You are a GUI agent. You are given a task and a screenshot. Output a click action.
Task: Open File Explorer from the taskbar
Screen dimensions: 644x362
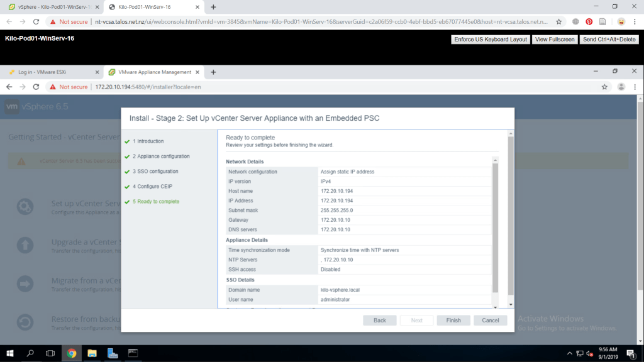(x=92, y=353)
